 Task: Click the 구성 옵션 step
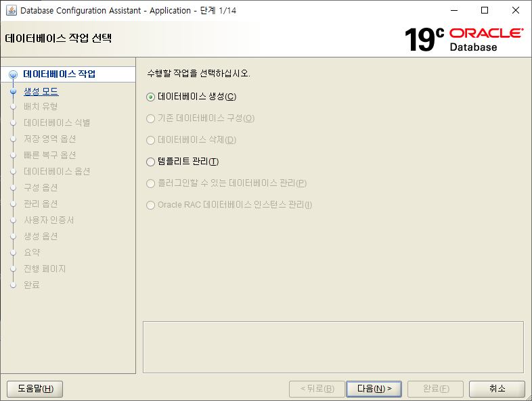click(x=41, y=188)
